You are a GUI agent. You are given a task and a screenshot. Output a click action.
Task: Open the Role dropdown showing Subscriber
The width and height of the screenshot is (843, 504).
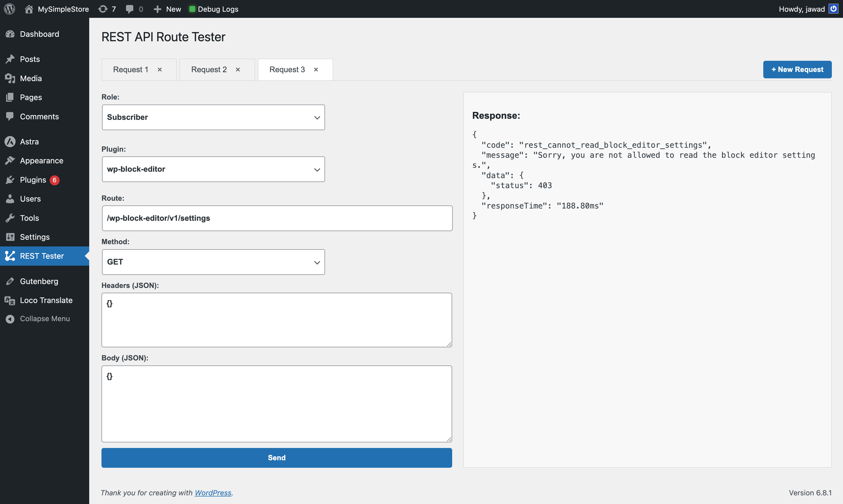pyautogui.click(x=213, y=117)
